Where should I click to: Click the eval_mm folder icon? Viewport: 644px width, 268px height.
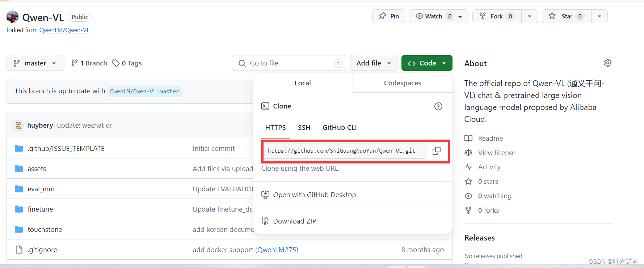click(19, 189)
